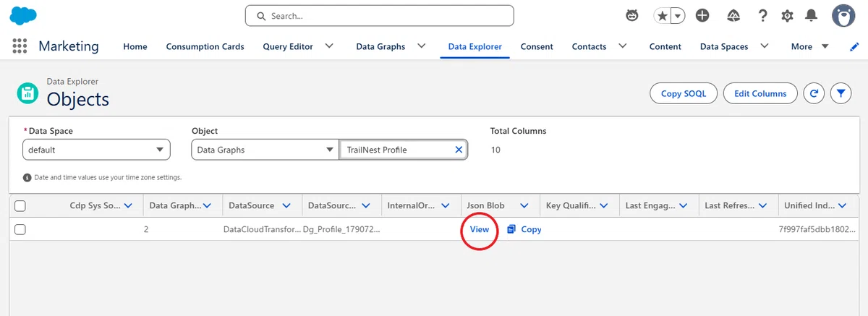
Task: Open the Data Spaces tab
Action: coord(724,46)
